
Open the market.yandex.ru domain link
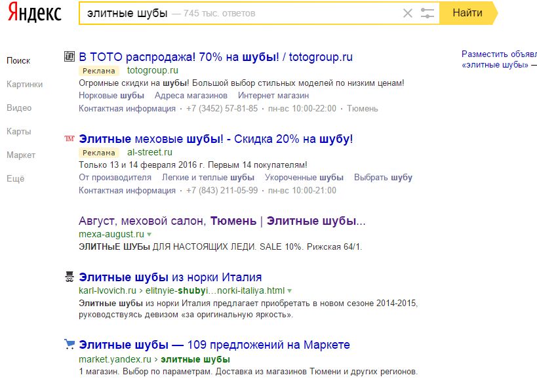[115, 359]
